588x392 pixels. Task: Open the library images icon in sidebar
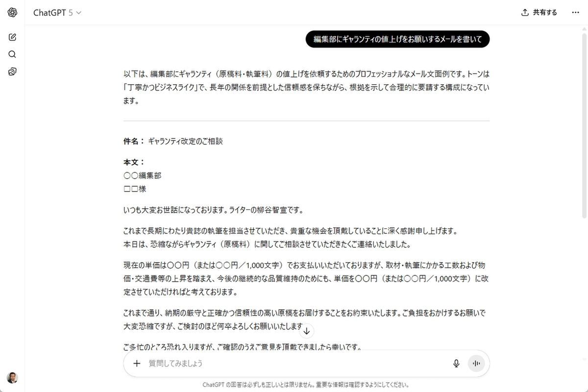(12, 72)
